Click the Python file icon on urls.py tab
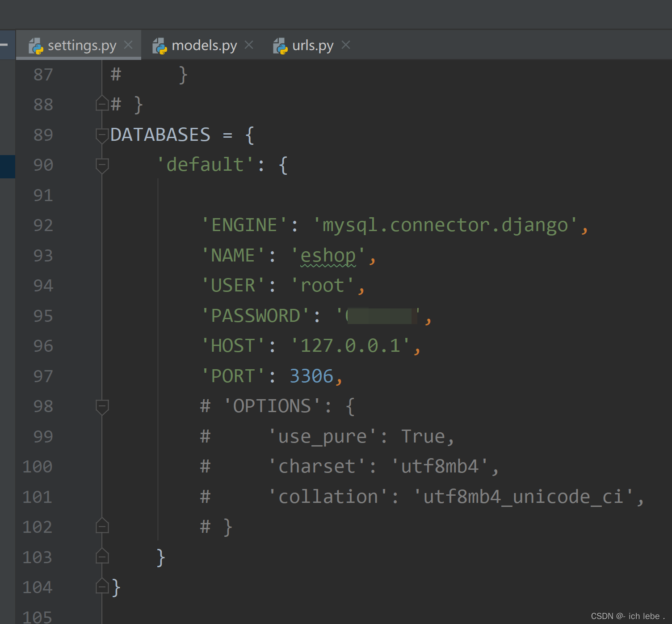This screenshot has width=672, height=624. tap(280, 46)
